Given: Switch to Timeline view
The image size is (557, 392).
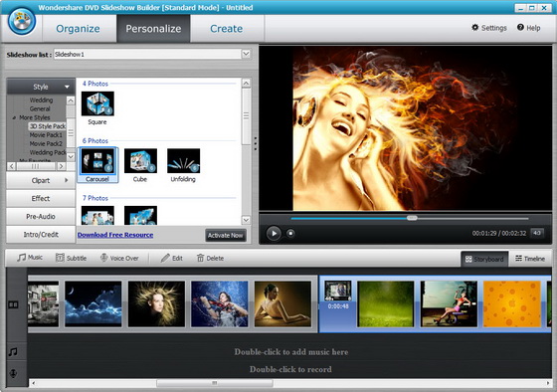Looking at the screenshot, I should [x=530, y=259].
